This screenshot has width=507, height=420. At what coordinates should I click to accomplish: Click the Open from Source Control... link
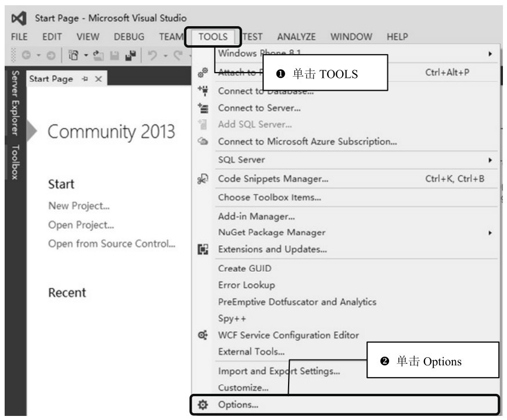pyautogui.click(x=112, y=243)
